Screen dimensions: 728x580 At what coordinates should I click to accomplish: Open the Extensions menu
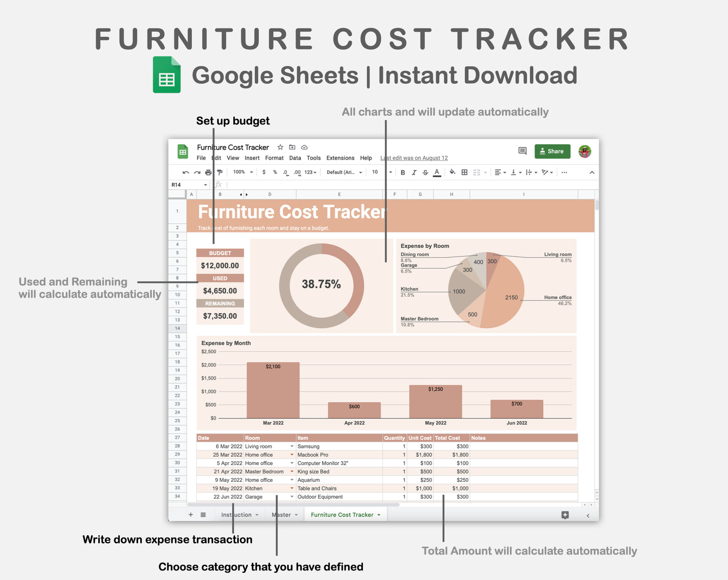click(x=340, y=158)
